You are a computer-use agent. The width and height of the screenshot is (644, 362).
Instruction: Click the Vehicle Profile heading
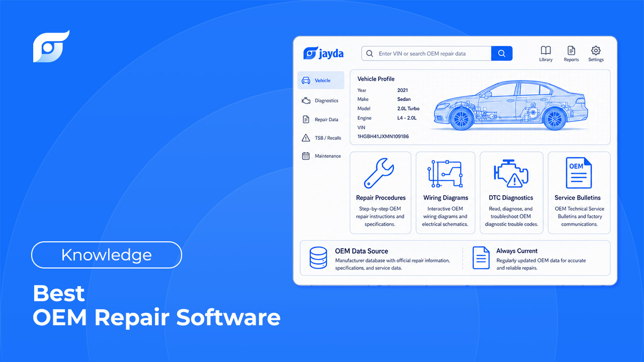(x=376, y=79)
